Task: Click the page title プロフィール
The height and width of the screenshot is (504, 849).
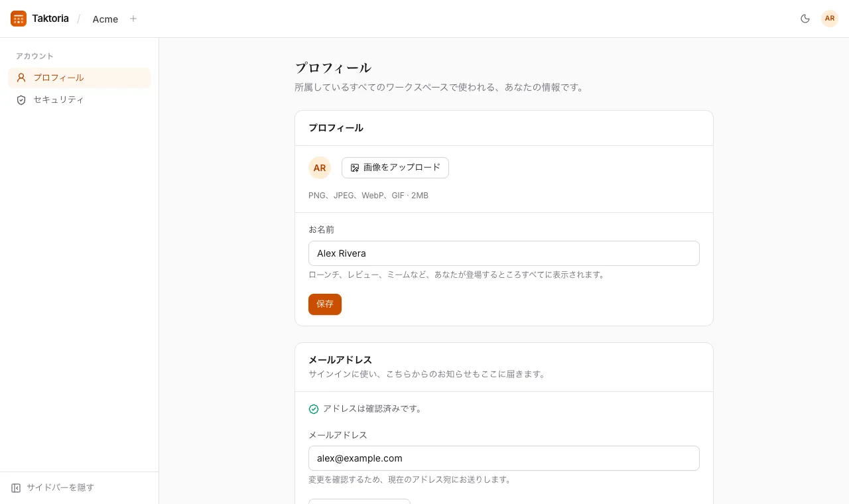Action: [333, 68]
